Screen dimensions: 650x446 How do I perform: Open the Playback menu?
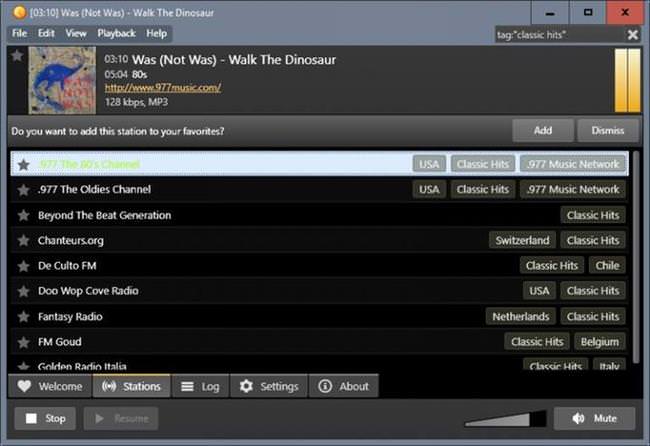pyautogui.click(x=116, y=34)
